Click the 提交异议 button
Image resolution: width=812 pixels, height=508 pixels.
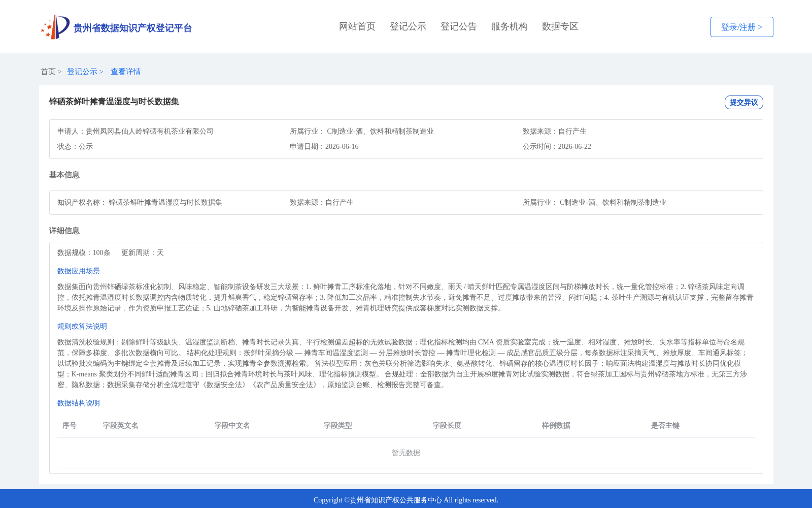pyautogui.click(x=744, y=102)
